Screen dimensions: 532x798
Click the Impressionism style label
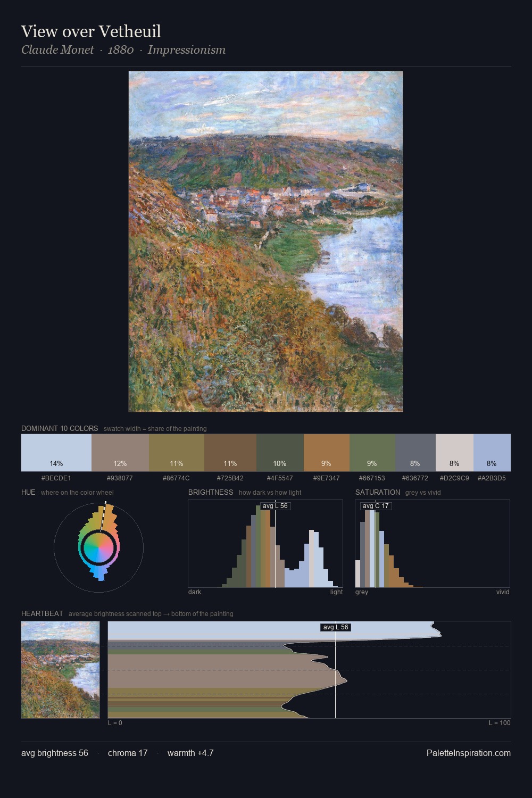point(187,50)
